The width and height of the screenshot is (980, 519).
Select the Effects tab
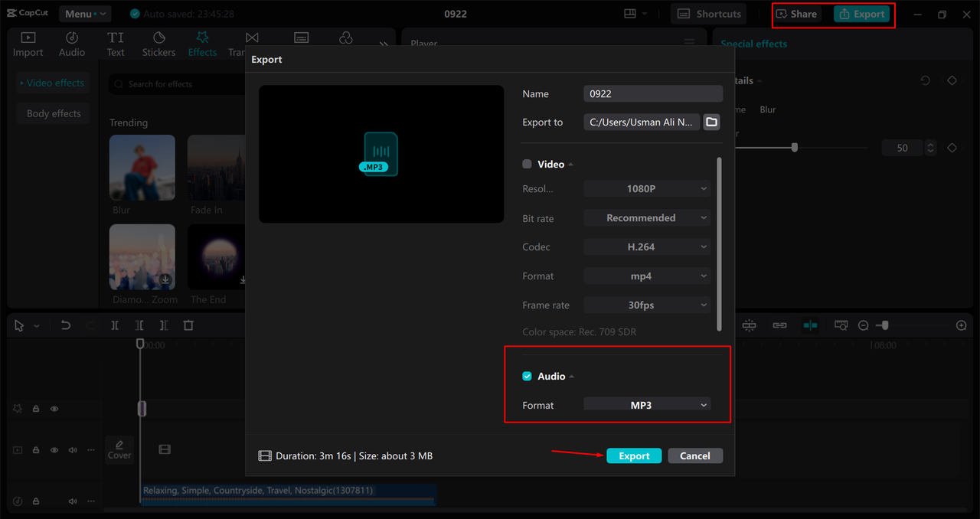pos(202,44)
